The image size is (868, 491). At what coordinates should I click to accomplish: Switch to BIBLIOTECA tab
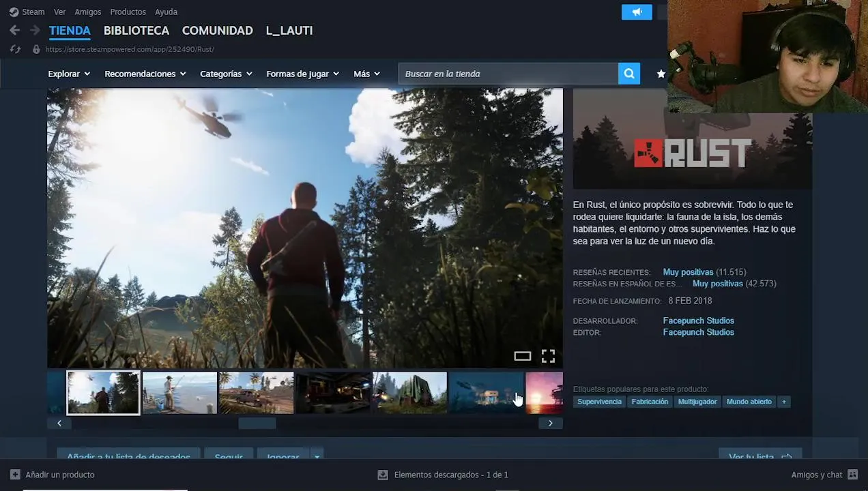[136, 31]
